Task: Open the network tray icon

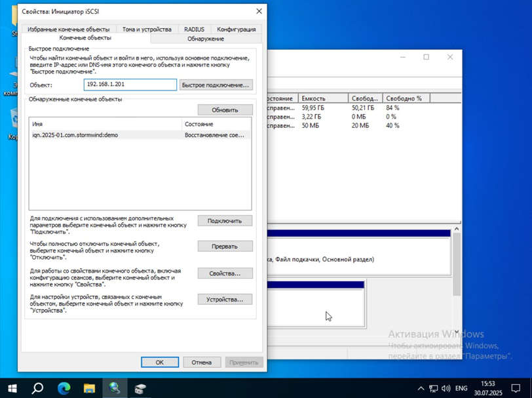Action: click(433, 388)
